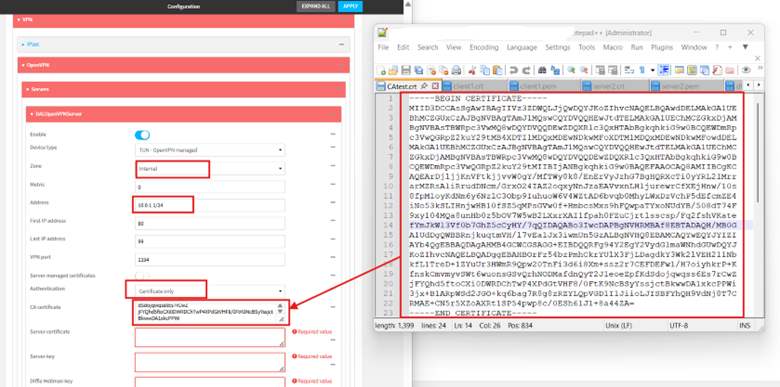Collapse the OpenVPN section
The width and height of the screenshot is (780, 387).
[x=183, y=65]
